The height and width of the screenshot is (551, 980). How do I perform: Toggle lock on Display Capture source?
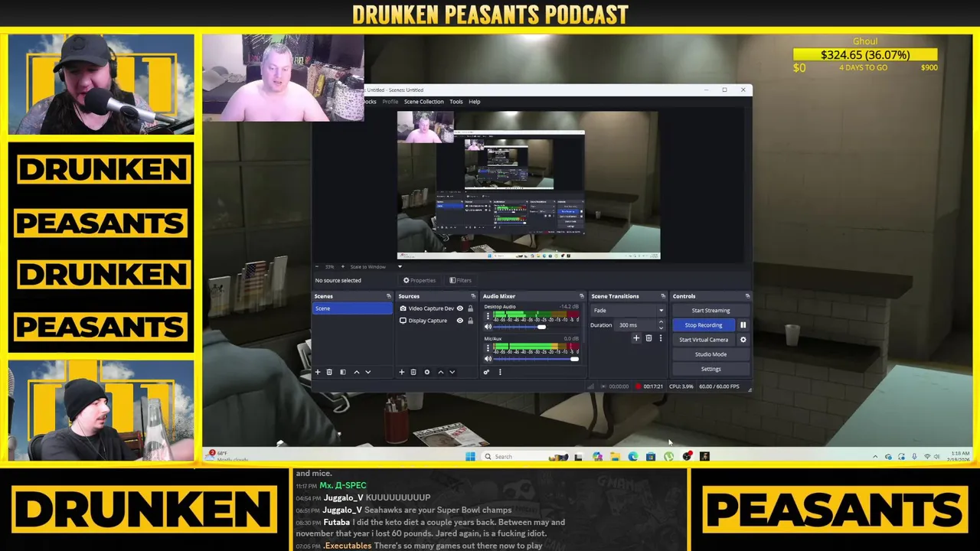[x=470, y=321]
